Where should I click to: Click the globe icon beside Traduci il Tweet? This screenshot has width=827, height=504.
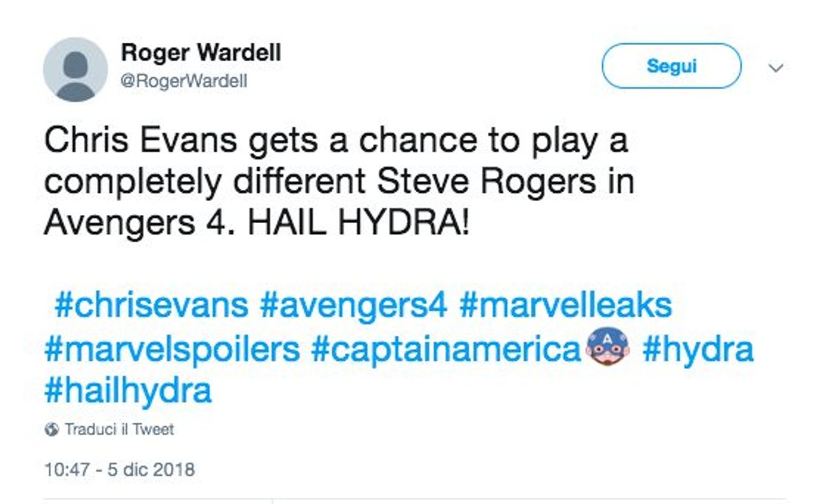pos(51,430)
